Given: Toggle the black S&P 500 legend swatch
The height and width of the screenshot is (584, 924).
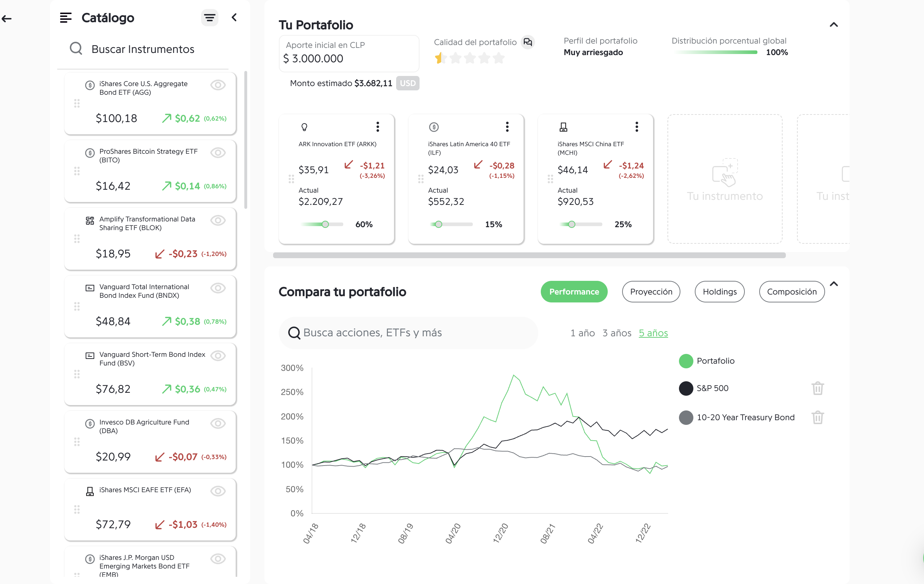Looking at the screenshot, I should (x=686, y=388).
